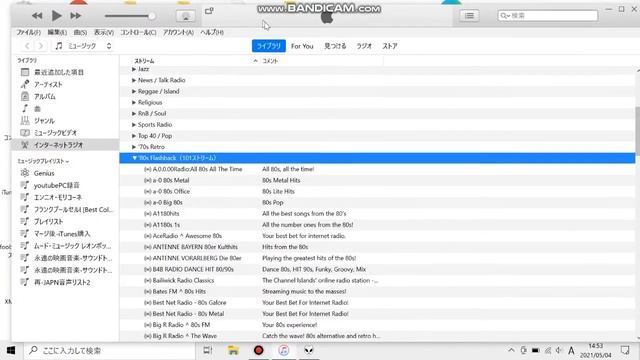Switch to the ストア tab

point(390,46)
